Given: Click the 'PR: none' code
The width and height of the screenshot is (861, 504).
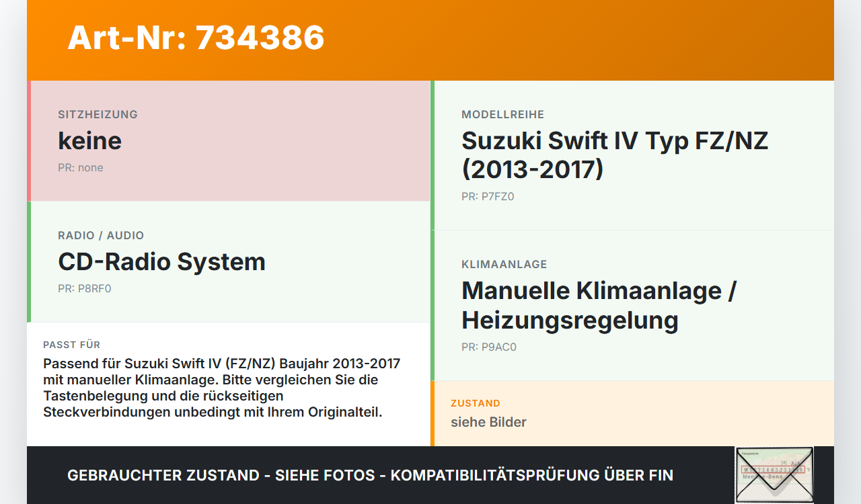Looking at the screenshot, I should coord(81,167).
